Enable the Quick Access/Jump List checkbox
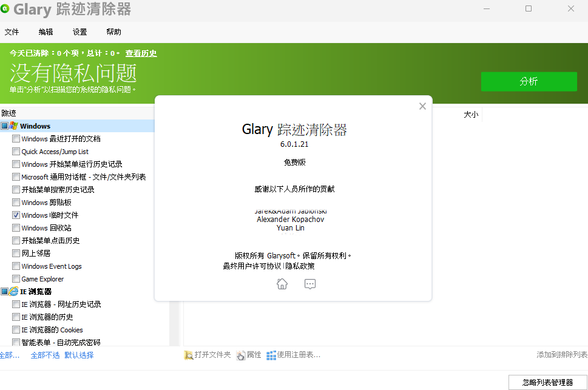This screenshot has width=588, height=390. 16,152
